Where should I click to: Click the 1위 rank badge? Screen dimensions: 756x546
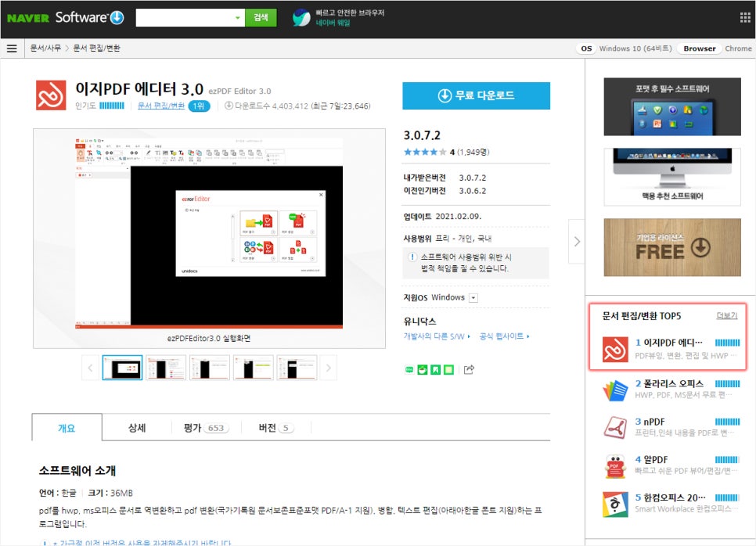pos(199,106)
